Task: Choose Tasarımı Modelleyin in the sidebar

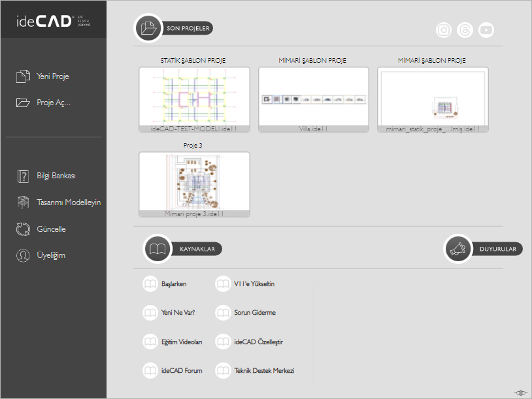Action: 69,202
